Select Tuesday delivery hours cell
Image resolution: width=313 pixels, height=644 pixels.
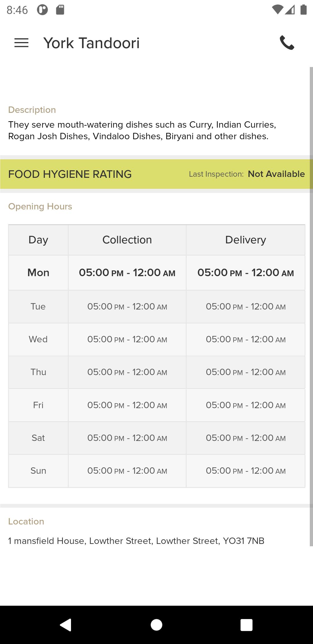[x=245, y=307]
